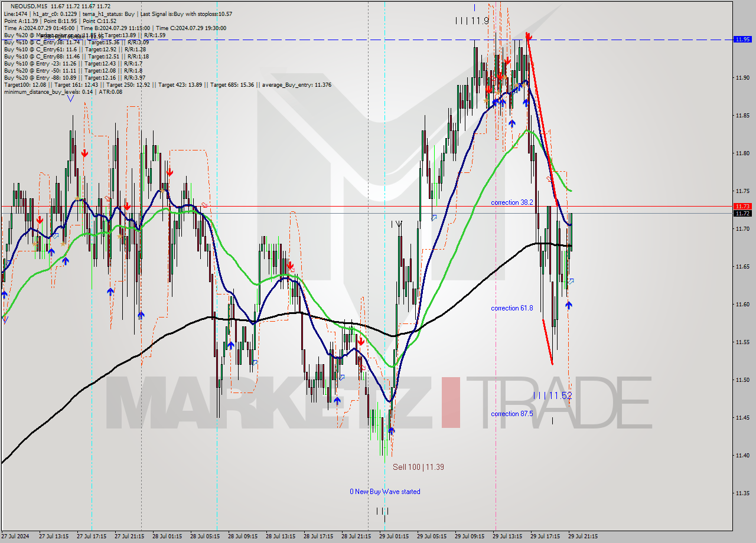Image resolution: width=756 pixels, height=543 pixels.
Task: Click the '29 Jul 09:15' time axis label
Action: (470, 537)
